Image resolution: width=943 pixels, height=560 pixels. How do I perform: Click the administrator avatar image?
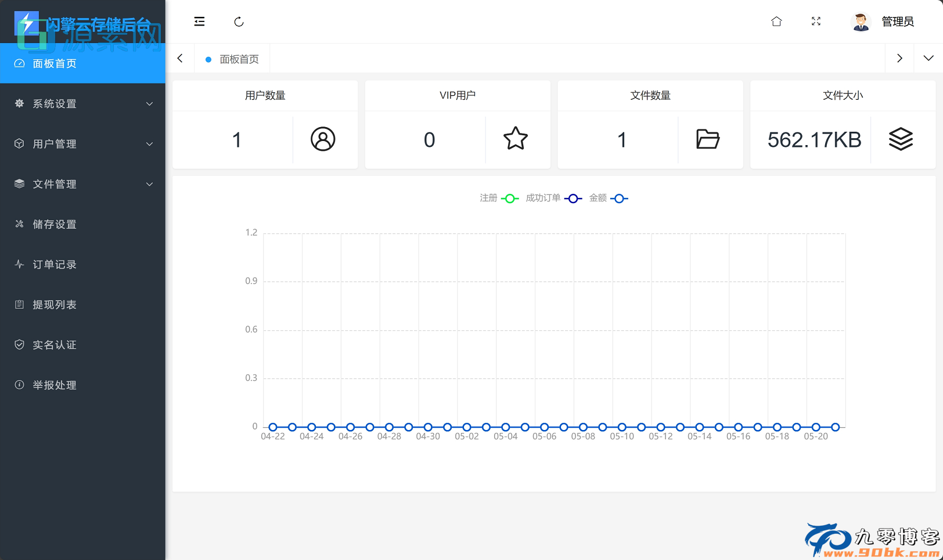coord(861,22)
